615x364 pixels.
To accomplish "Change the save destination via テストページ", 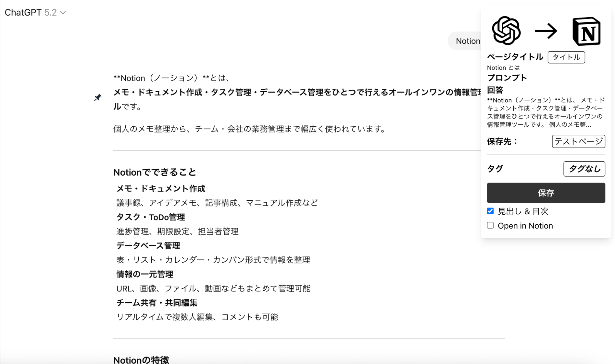I will pyautogui.click(x=578, y=141).
